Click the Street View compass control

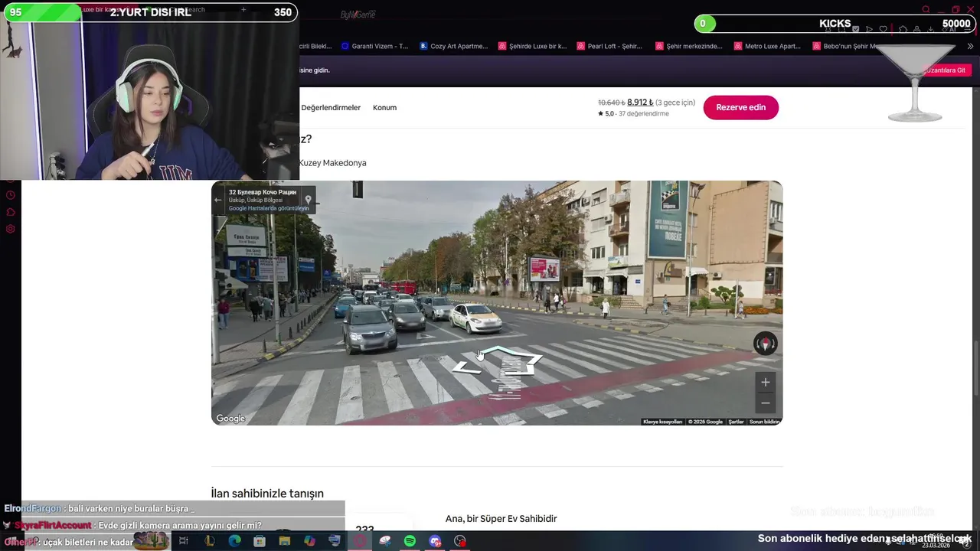click(765, 344)
